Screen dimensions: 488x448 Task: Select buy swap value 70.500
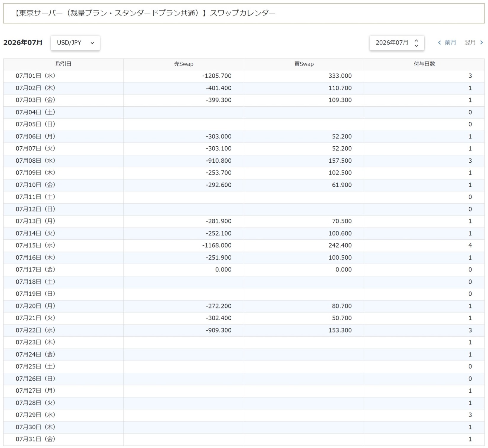tap(342, 221)
